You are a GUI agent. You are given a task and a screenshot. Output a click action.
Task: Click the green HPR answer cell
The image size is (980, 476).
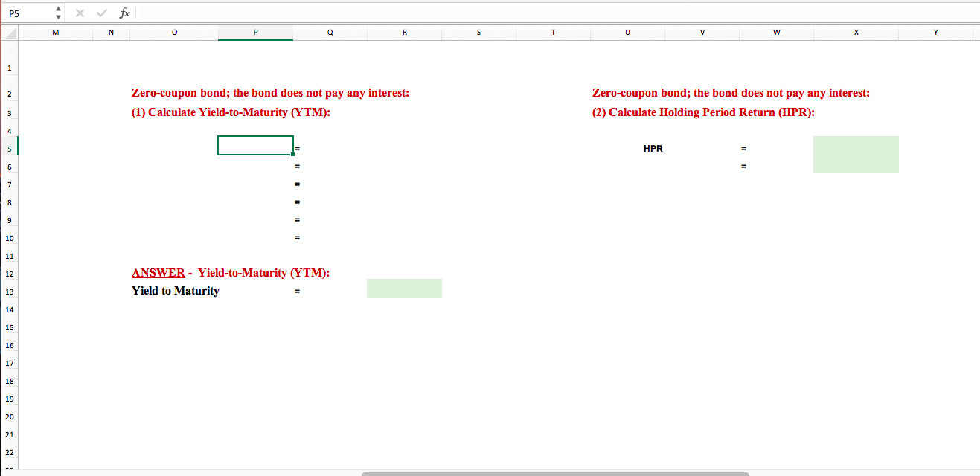point(856,154)
